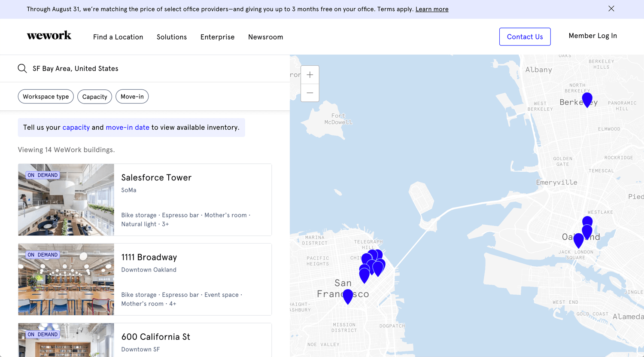Select the 600 California St title

click(x=156, y=337)
